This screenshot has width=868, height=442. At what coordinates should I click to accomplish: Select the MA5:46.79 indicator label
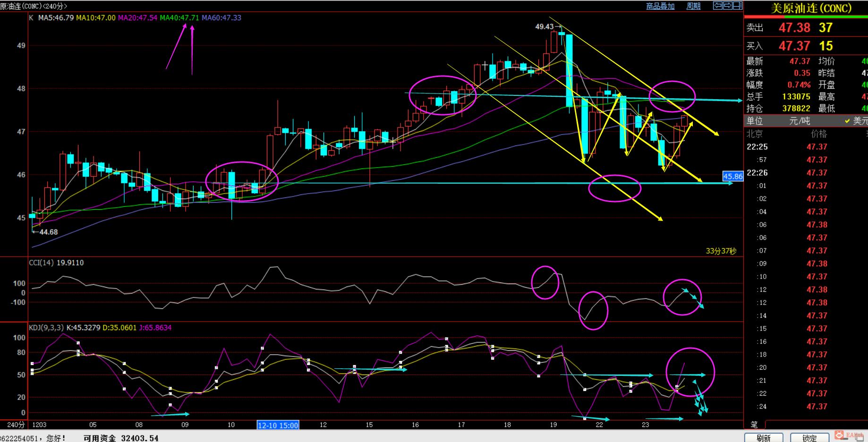click(56, 18)
